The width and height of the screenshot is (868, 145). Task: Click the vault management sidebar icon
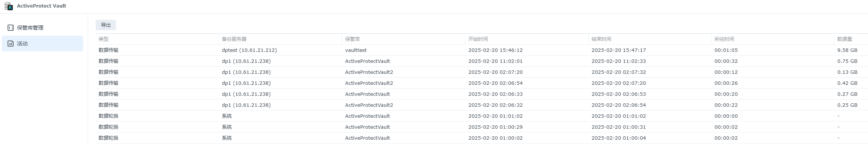[x=11, y=28]
